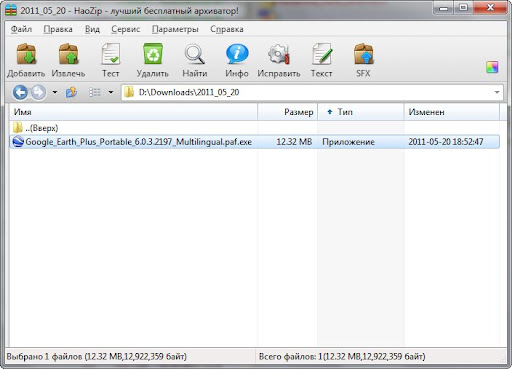Select Google_Earth_Plus_Portable paf.exe file

click(138, 142)
